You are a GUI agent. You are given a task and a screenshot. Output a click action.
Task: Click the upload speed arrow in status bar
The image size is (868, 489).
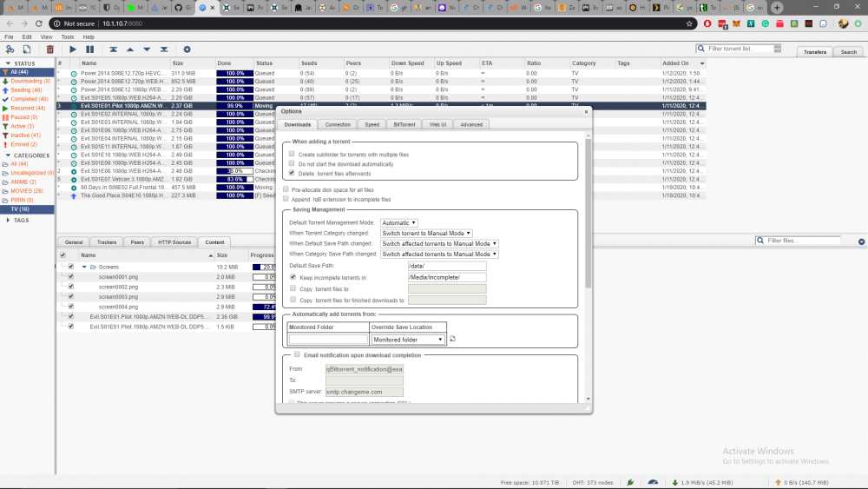(778, 482)
